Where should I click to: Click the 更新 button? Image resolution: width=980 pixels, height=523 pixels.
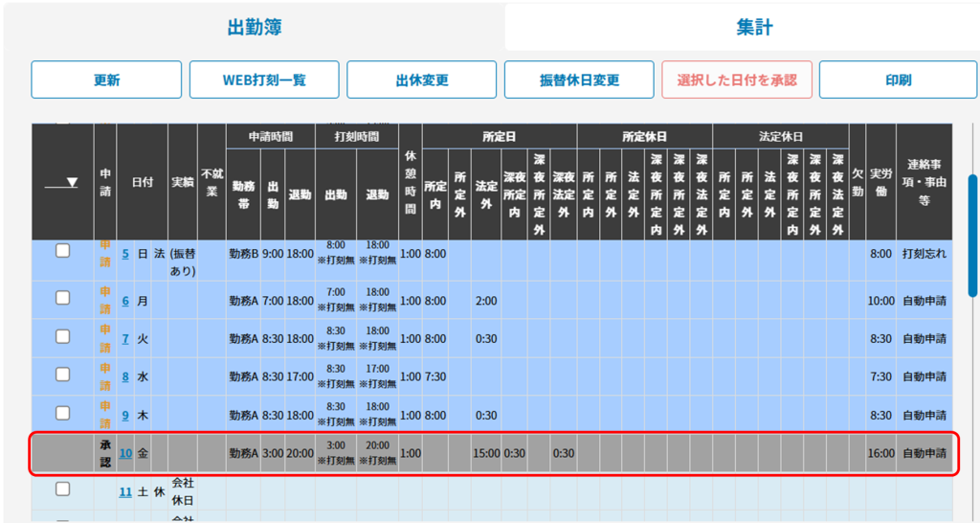(106, 80)
